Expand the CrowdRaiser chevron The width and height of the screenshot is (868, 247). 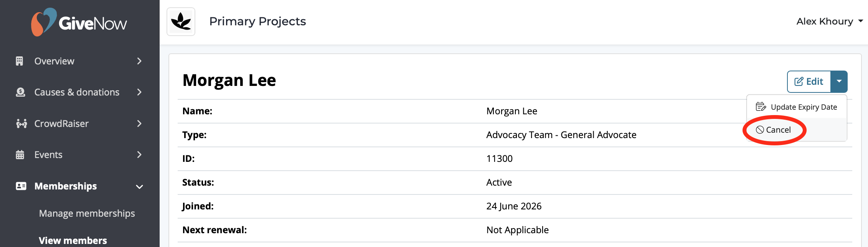click(139, 123)
